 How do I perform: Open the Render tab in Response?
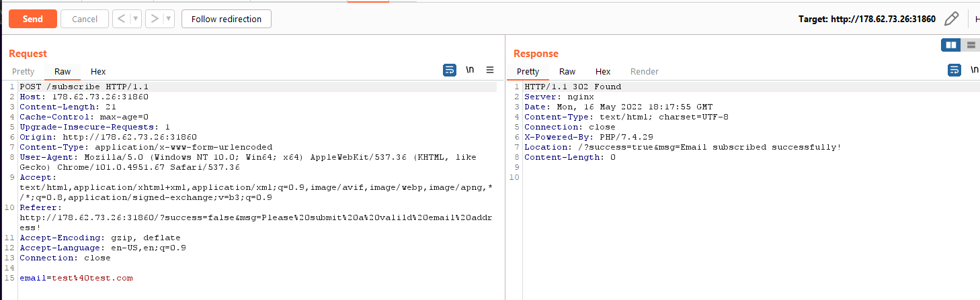coord(644,71)
